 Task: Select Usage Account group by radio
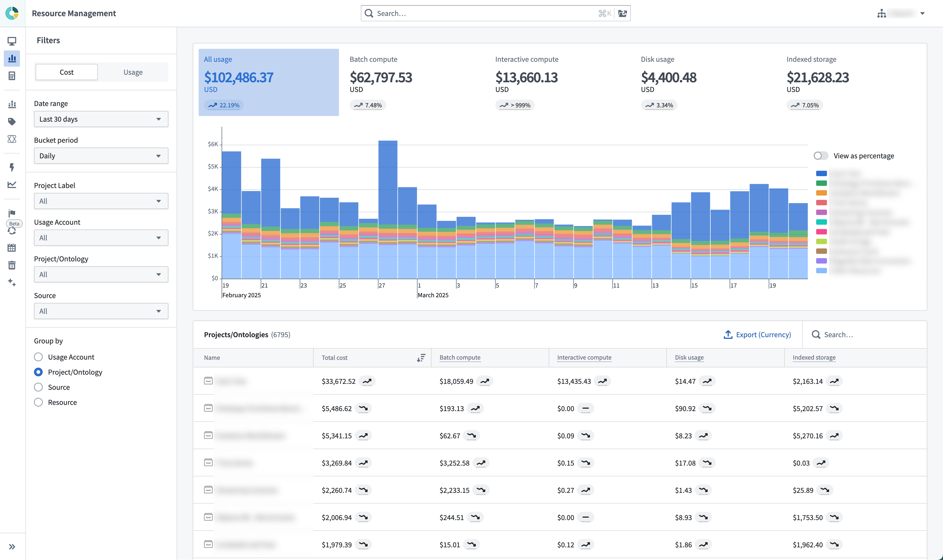tap(38, 357)
